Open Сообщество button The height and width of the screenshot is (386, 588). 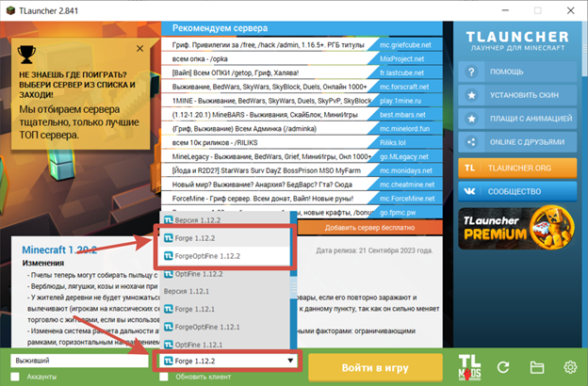[x=517, y=191]
